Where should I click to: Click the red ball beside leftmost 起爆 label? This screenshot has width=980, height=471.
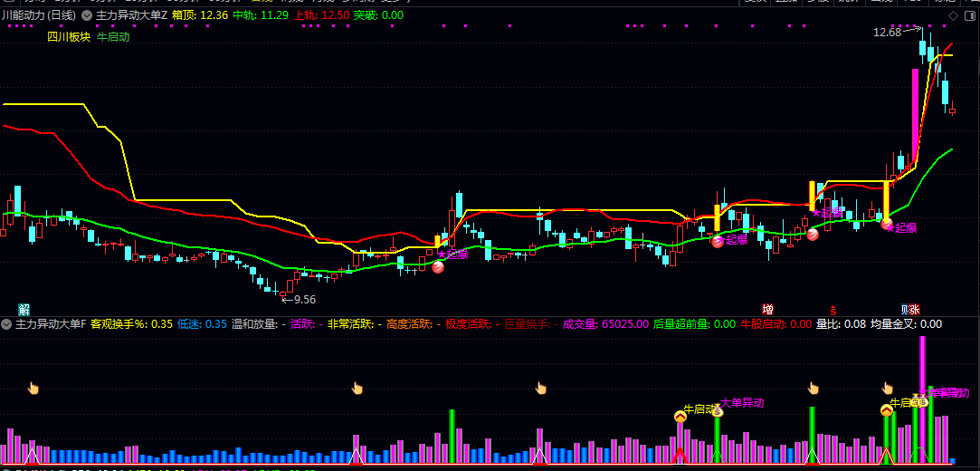[438, 267]
